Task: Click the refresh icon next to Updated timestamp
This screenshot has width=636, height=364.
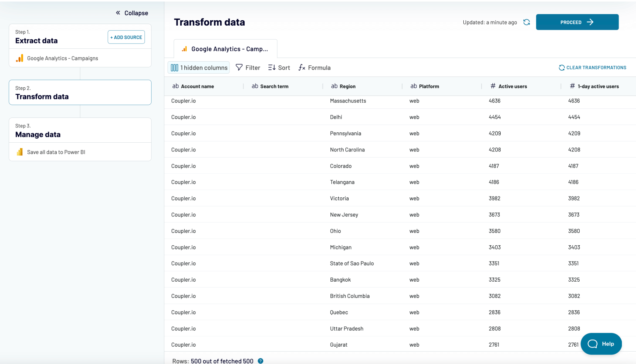Action: coord(526,22)
